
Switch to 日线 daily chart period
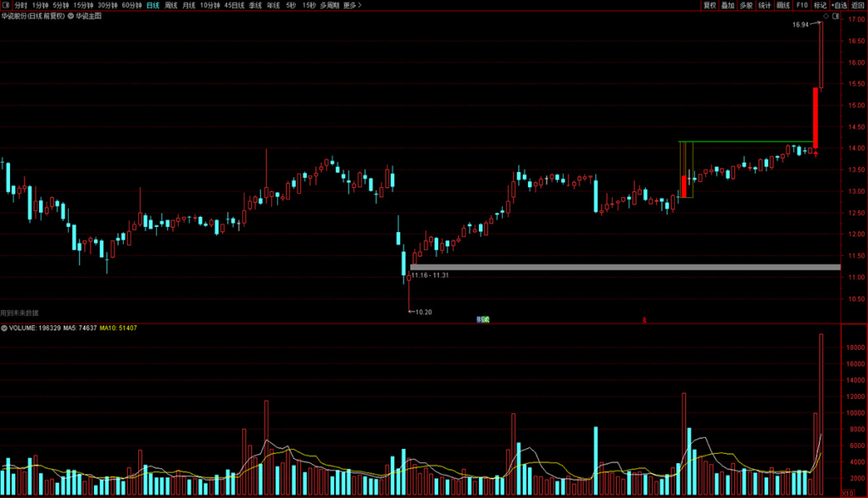[x=153, y=5]
